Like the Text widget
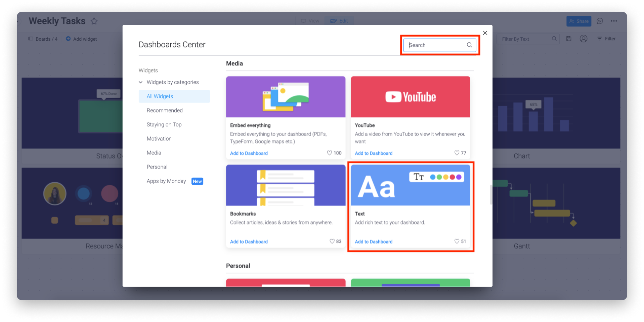This screenshot has height=322, width=644. [x=457, y=241]
